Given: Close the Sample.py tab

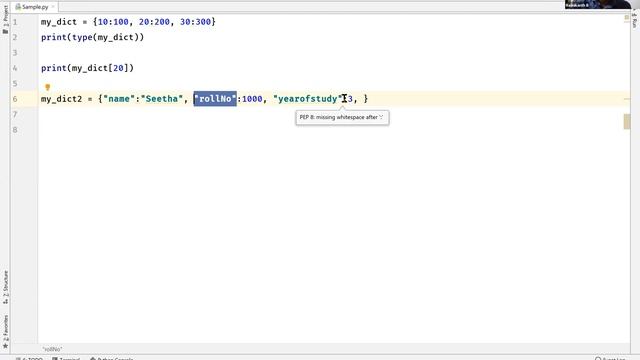Looking at the screenshot, I should [53, 7].
